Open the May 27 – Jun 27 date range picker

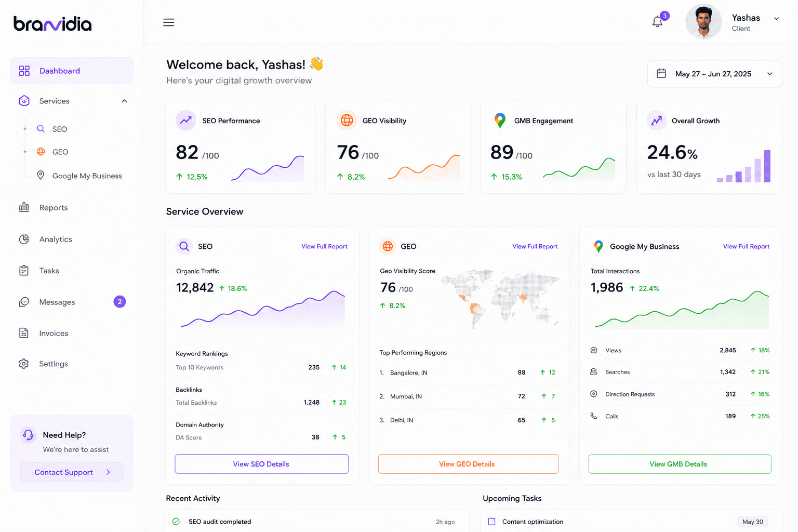pos(714,74)
